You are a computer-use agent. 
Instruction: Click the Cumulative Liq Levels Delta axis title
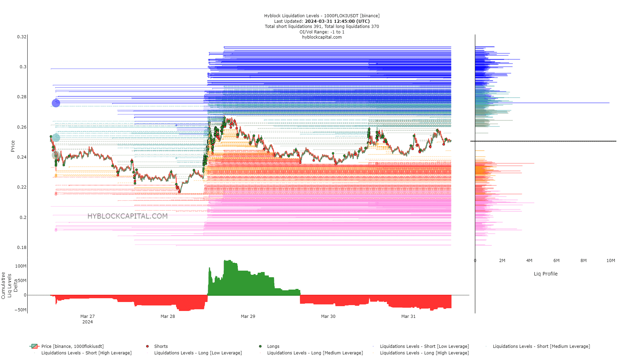[9, 285]
